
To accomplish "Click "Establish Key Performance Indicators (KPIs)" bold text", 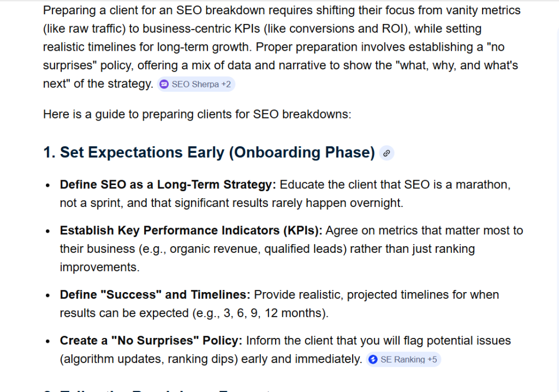I will tap(191, 230).
